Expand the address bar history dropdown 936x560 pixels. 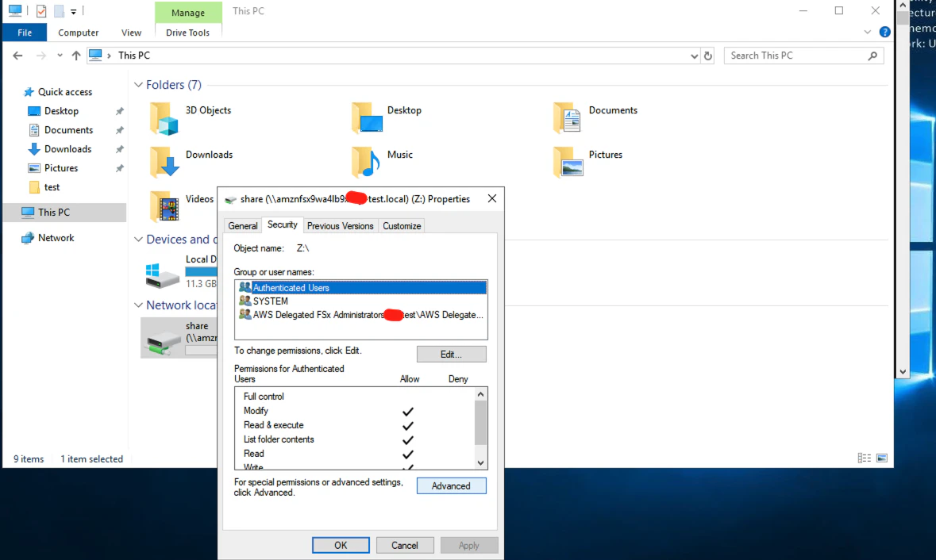pyautogui.click(x=694, y=56)
